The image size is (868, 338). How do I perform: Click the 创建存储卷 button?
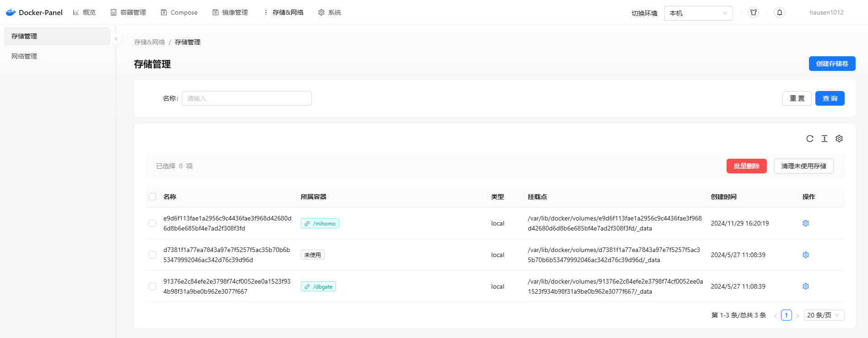coord(832,64)
